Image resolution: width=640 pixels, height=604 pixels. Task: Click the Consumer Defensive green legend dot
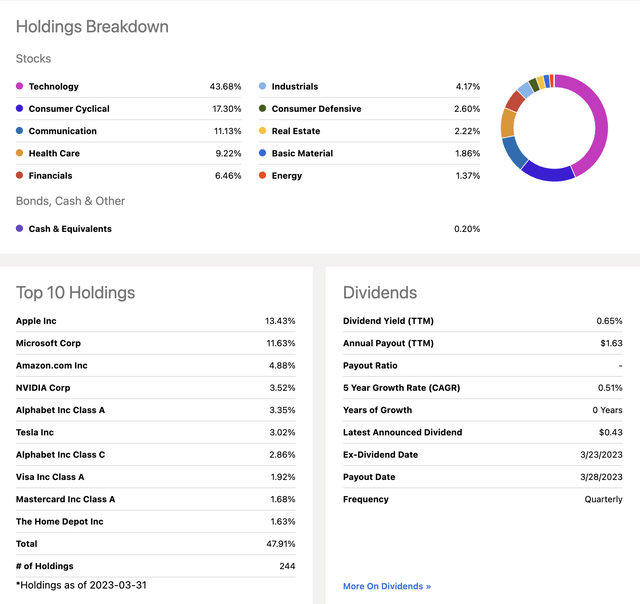pyautogui.click(x=262, y=109)
